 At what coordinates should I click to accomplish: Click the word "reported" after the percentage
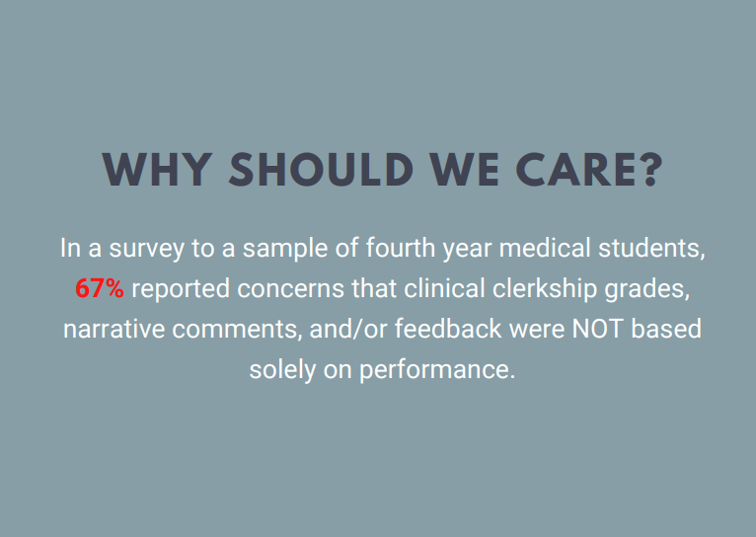coord(181,289)
